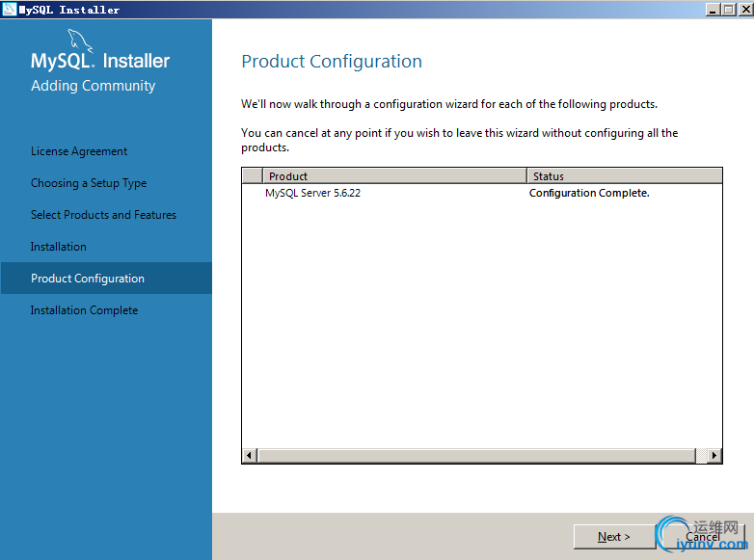The height and width of the screenshot is (560, 754).
Task: Click the Configuration Complete status cell
Action: [x=589, y=193]
